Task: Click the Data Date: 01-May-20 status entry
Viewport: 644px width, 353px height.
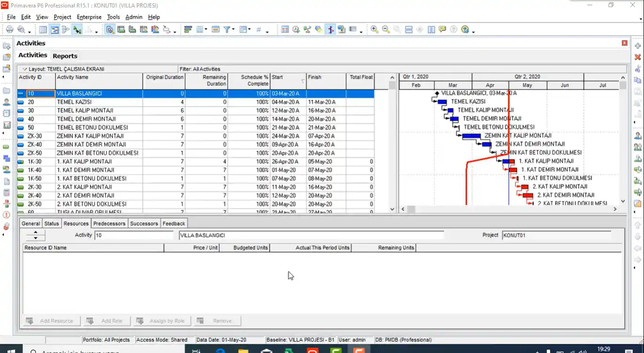Action: (221, 340)
